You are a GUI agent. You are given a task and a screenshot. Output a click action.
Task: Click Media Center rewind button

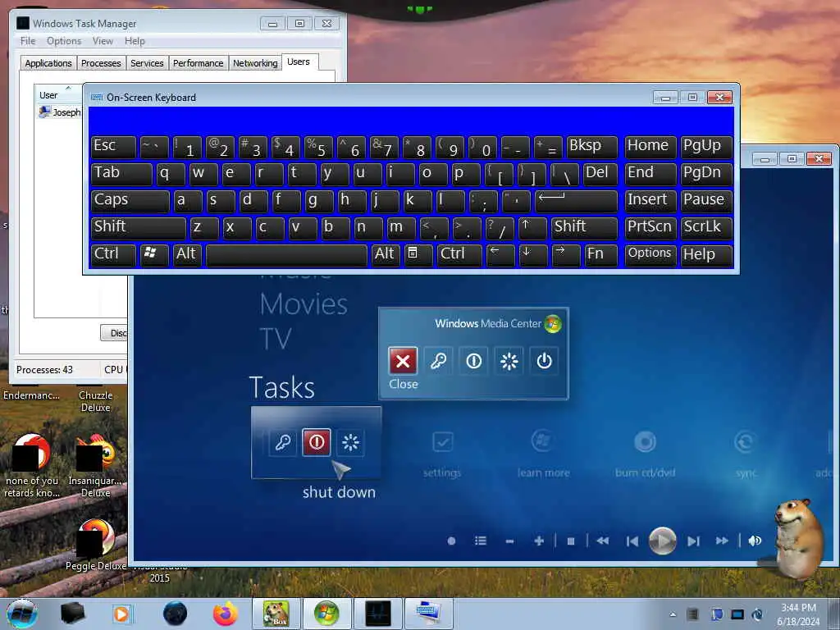pos(603,541)
